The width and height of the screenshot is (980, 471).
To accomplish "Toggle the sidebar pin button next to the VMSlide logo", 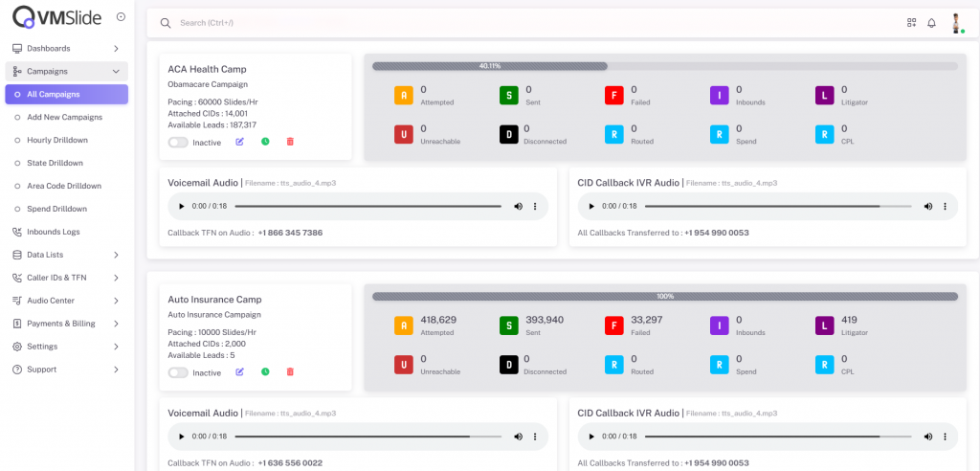I will coord(120,16).
